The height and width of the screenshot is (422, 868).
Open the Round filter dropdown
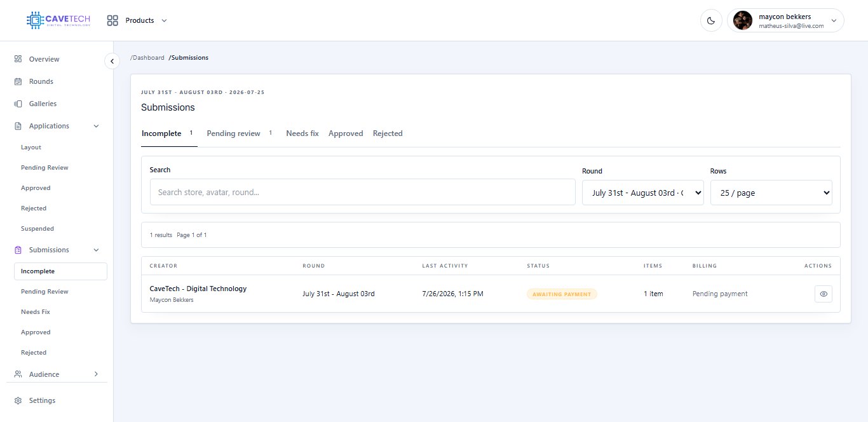(642, 193)
